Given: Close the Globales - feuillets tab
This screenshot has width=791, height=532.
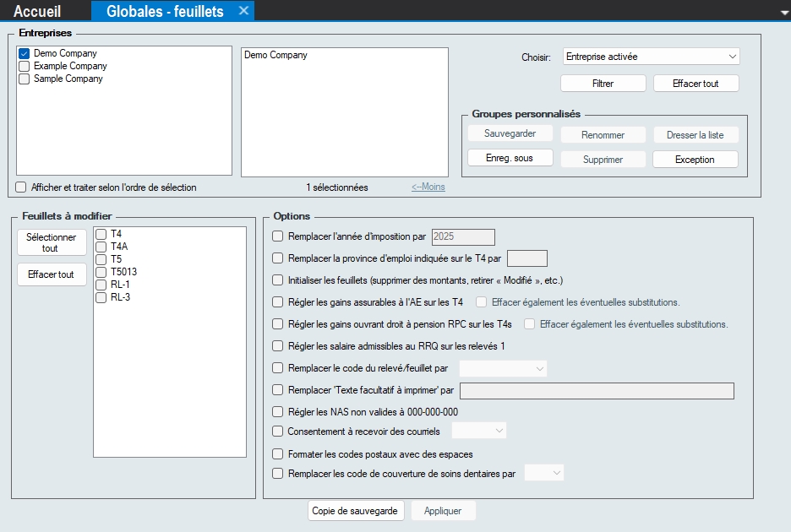Looking at the screenshot, I should (x=243, y=11).
